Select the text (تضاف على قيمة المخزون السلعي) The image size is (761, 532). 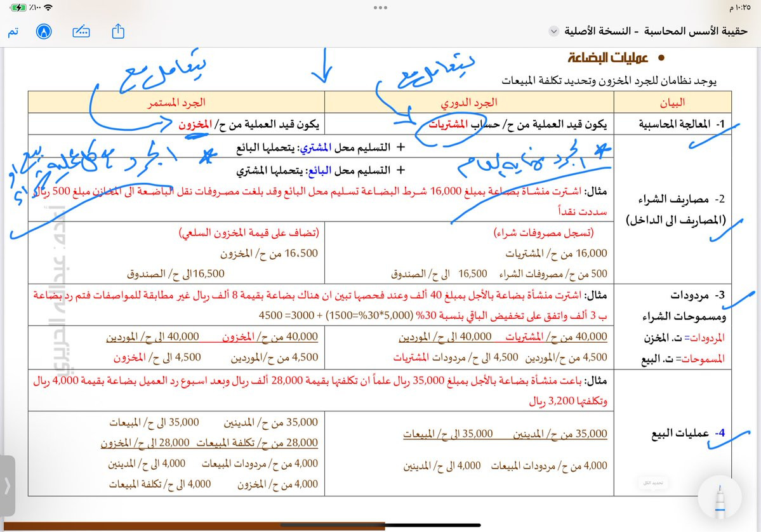(249, 232)
